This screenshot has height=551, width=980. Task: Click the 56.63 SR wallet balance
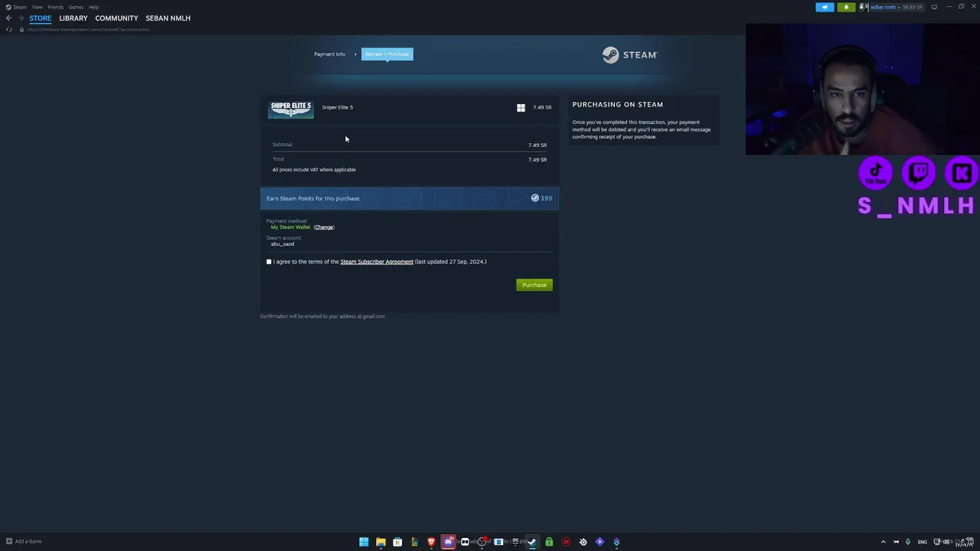point(911,7)
